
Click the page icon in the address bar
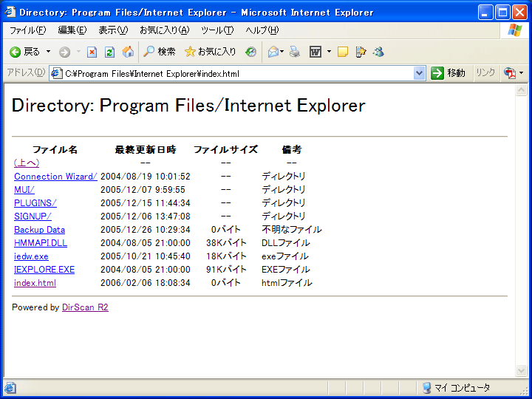coord(57,74)
